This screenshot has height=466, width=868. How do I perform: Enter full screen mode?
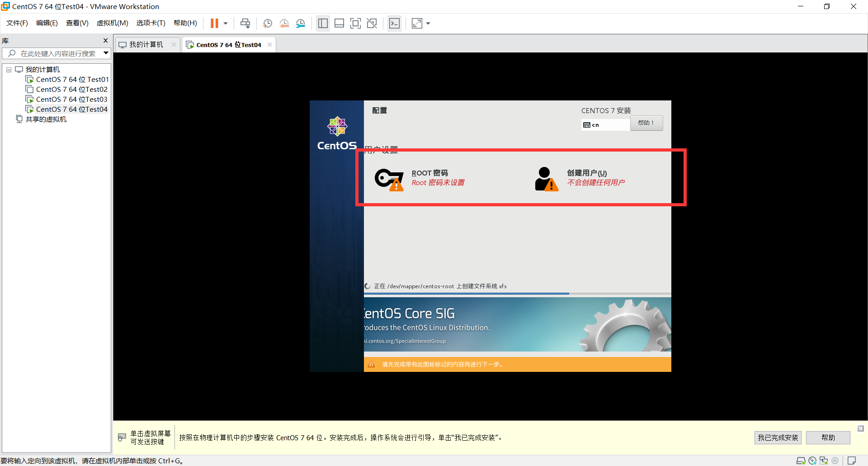(x=355, y=23)
